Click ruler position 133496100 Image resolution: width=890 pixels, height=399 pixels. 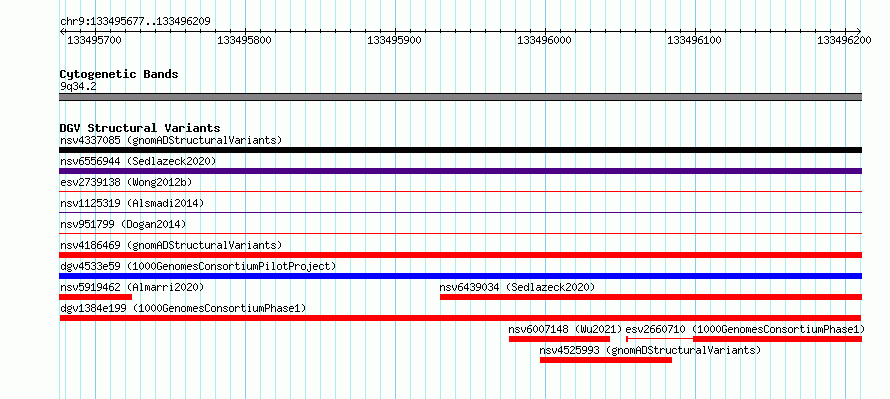[695, 40]
